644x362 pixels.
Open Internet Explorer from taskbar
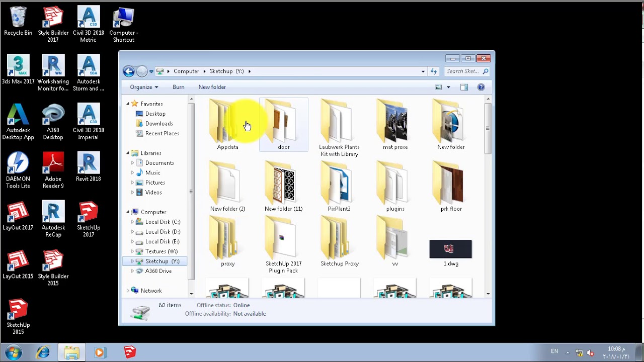[43, 352]
